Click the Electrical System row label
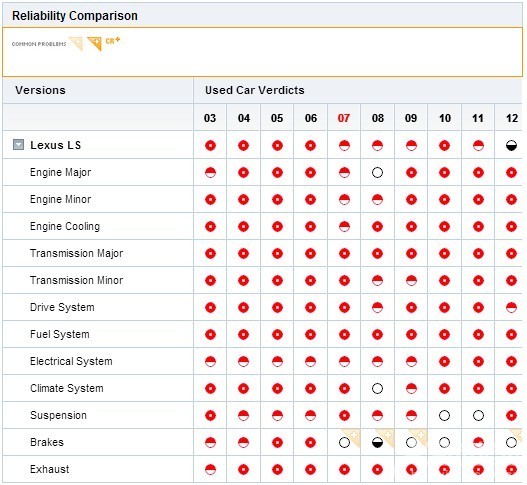The image size is (527, 485). point(71,361)
